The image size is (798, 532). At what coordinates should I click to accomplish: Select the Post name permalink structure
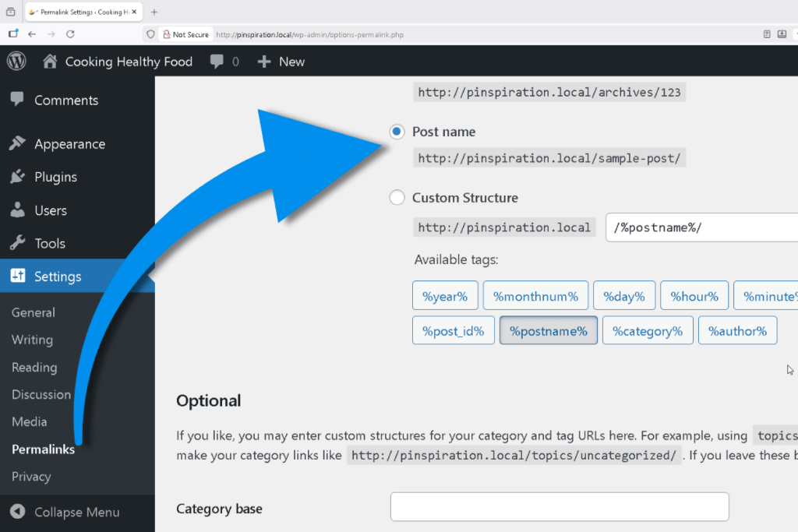[397, 132]
